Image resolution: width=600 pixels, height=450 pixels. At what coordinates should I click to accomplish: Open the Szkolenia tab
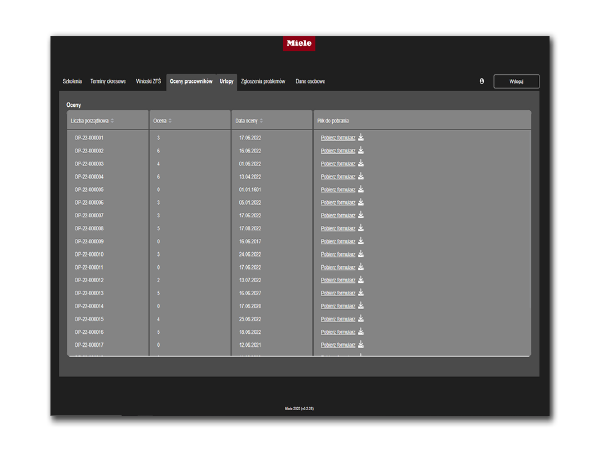click(x=72, y=81)
